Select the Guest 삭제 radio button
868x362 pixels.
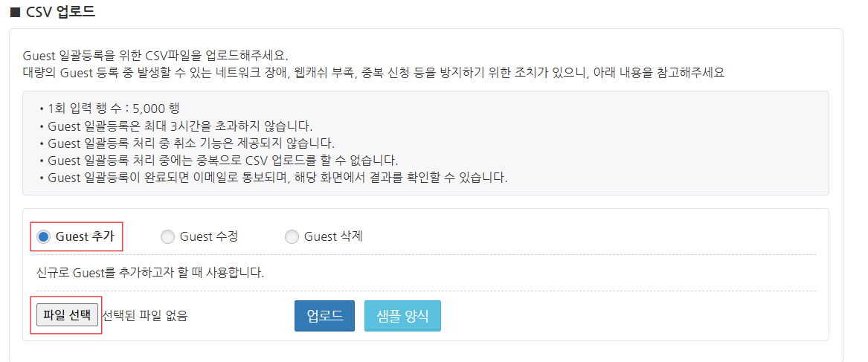point(291,237)
